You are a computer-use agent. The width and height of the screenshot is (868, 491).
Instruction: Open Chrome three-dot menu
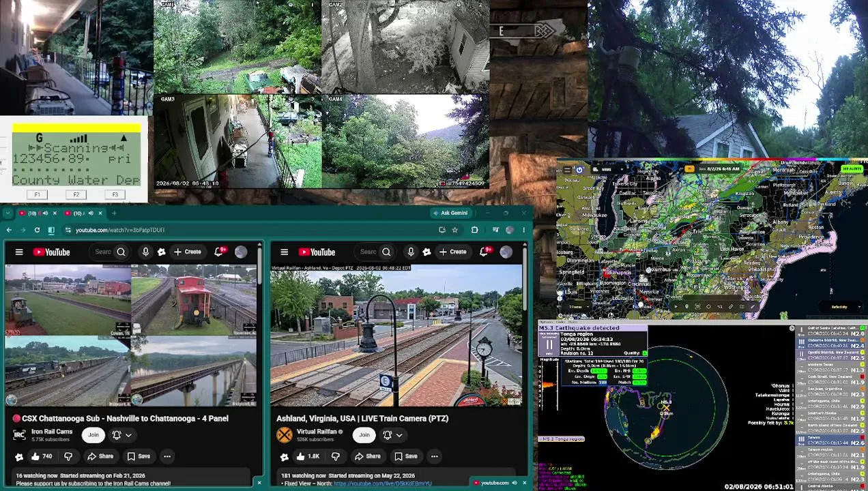pyautogui.click(x=523, y=230)
